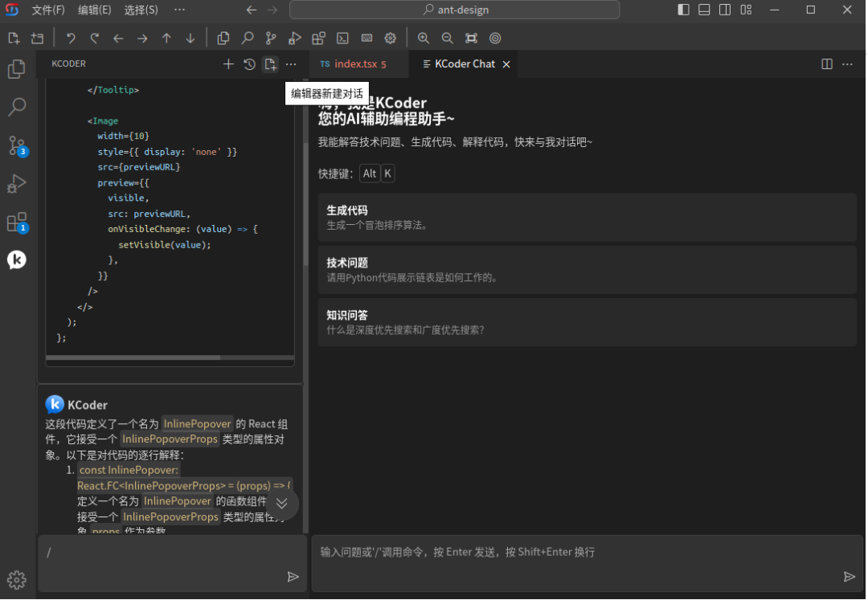The width and height of the screenshot is (868, 600).
Task: Click the down arrow in the toolbar
Action: [x=190, y=39]
